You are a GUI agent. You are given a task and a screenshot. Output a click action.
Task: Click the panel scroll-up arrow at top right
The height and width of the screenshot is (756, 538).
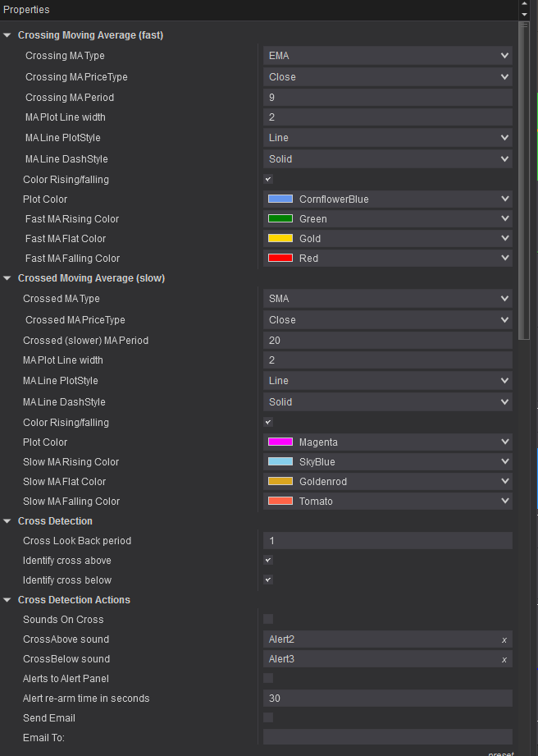[525, 5]
